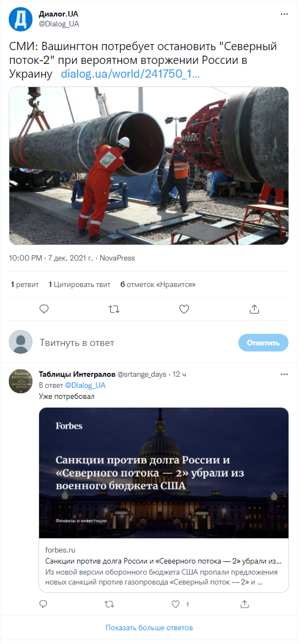Open the pipeline construction photo
Screen dimensions: 305x644
[149, 166]
